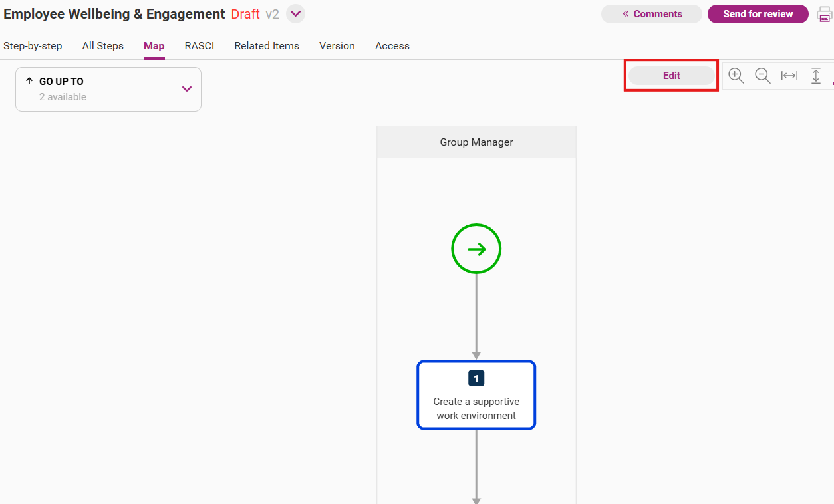Image resolution: width=834 pixels, height=504 pixels.
Task: Select the green start event circle
Action: pos(476,249)
